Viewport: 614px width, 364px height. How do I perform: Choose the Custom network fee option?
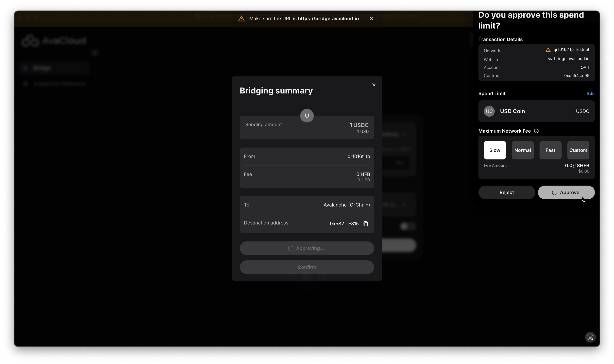point(578,150)
